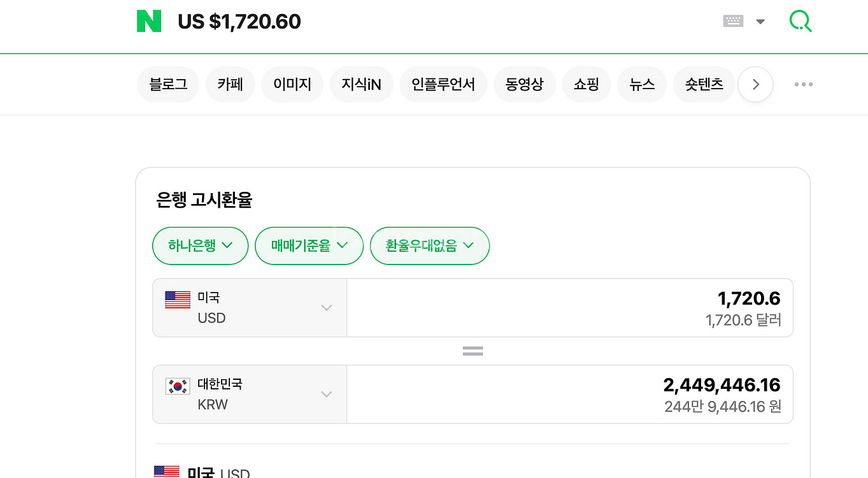Open the 지식iN tab

[x=361, y=84]
